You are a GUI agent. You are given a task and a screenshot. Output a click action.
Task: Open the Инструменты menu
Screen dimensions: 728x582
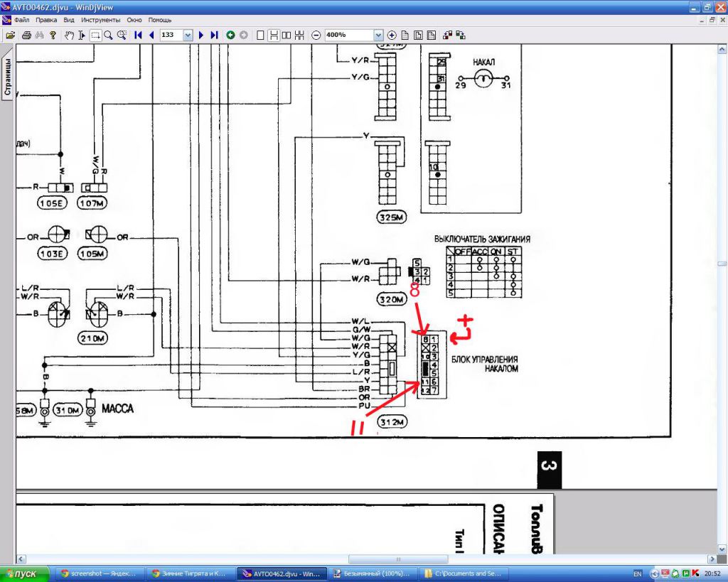click(x=100, y=20)
